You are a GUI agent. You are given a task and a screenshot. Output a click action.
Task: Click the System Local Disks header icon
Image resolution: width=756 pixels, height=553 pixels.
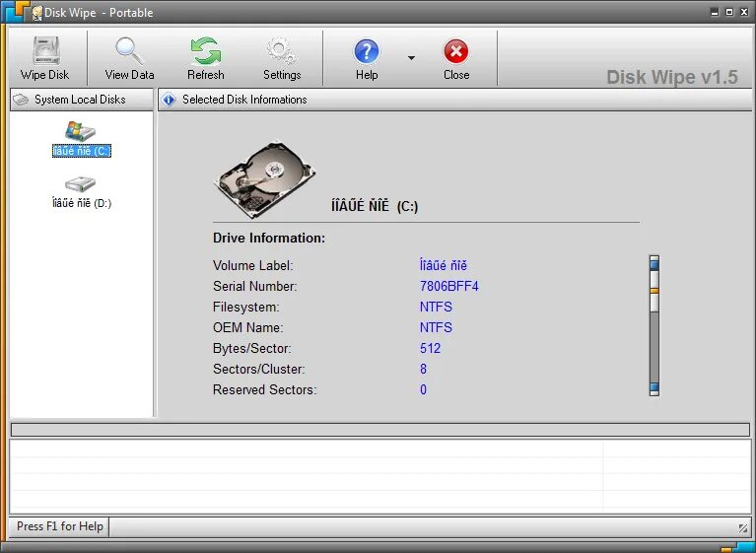21,100
